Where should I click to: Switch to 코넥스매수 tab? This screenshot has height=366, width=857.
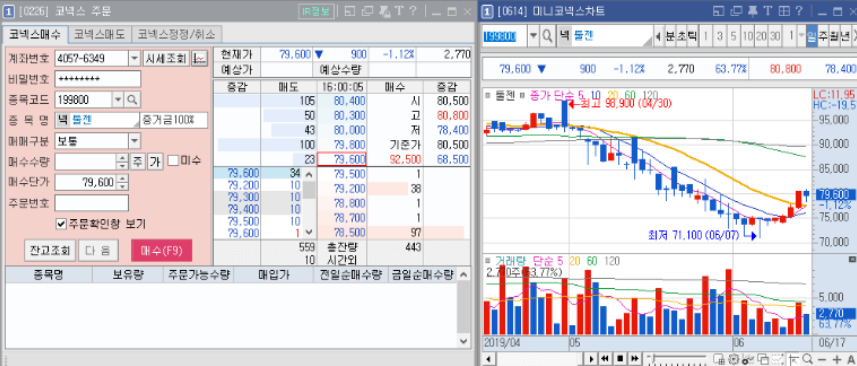(36, 34)
